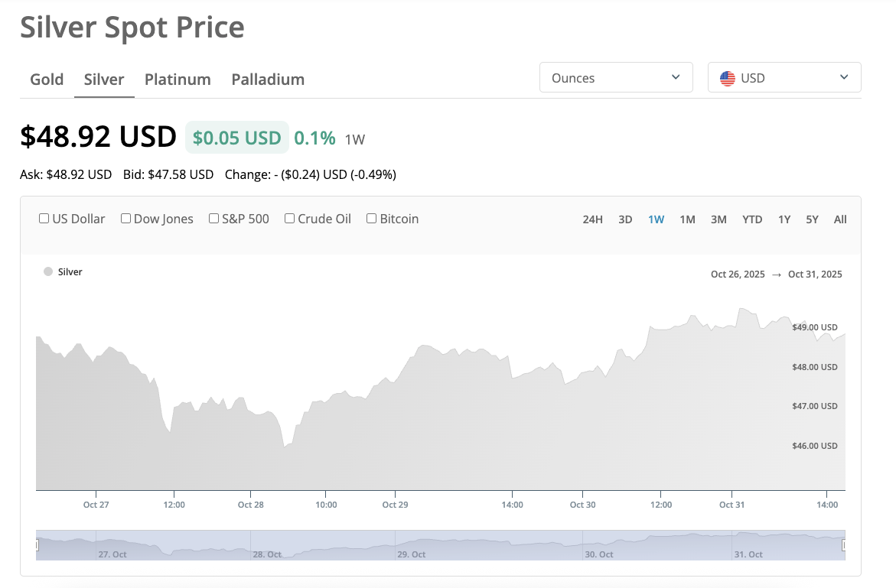Switch to the Gold tab
Viewport: 896px width, 588px height.
[x=47, y=80]
